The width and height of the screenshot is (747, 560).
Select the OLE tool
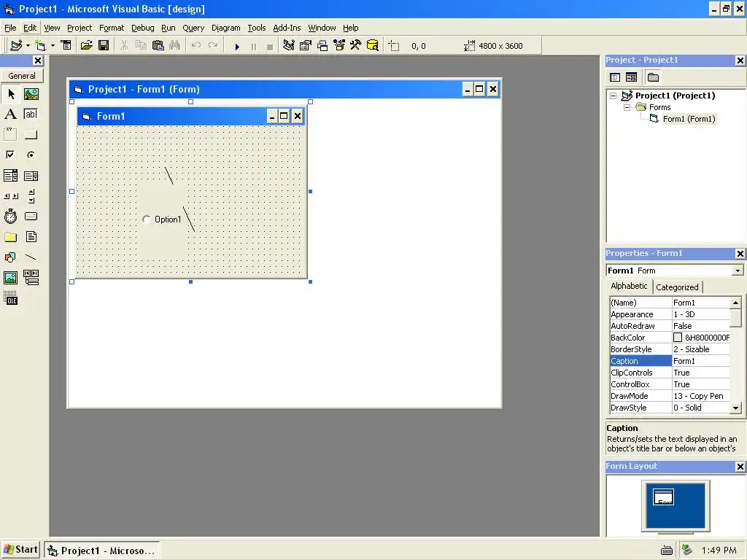pos(10,298)
